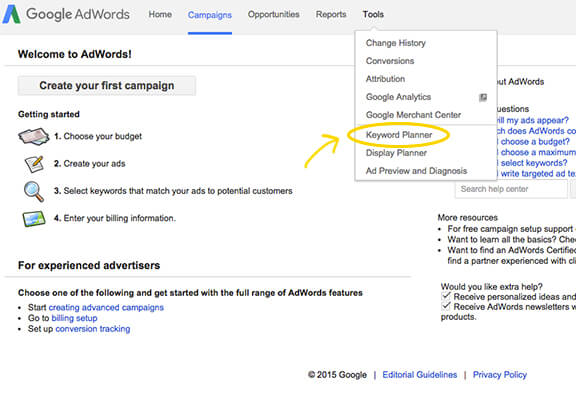
Task: Click the 'Welcome to AdWords!' heading
Action: pyautogui.click(x=75, y=54)
